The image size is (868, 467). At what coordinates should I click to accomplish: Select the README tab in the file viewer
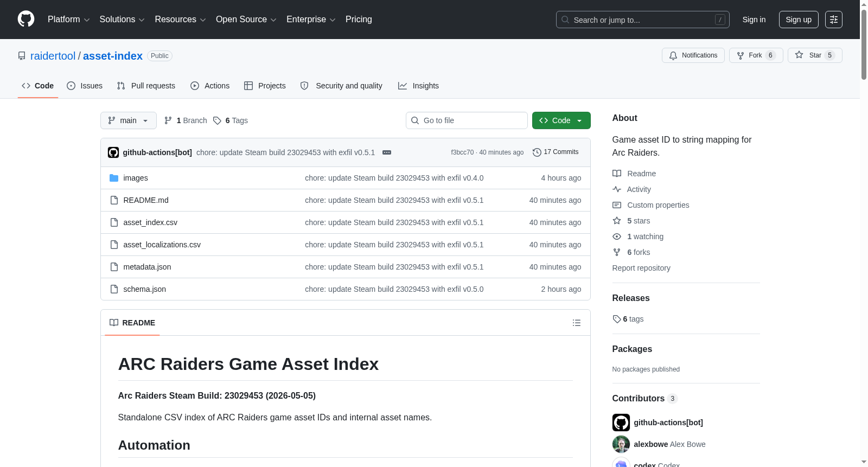coord(132,323)
